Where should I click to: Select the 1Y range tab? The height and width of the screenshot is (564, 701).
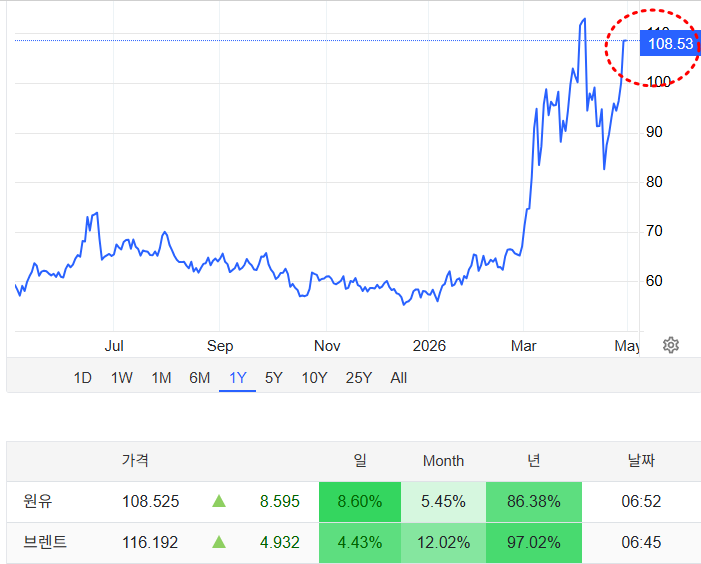[x=238, y=378]
